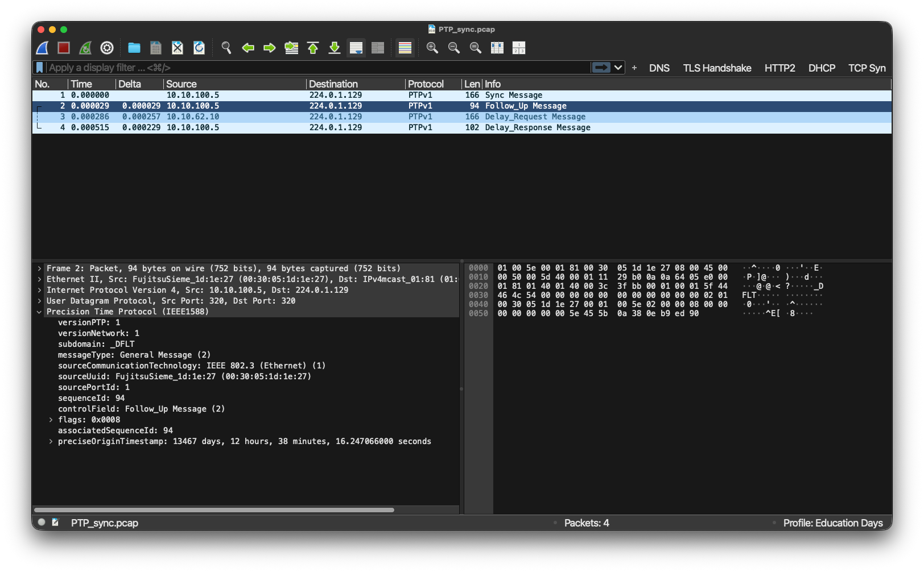Screen dimensions: 924x572
Task: Expand the flags: 0x0008 field
Action: pos(51,420)
